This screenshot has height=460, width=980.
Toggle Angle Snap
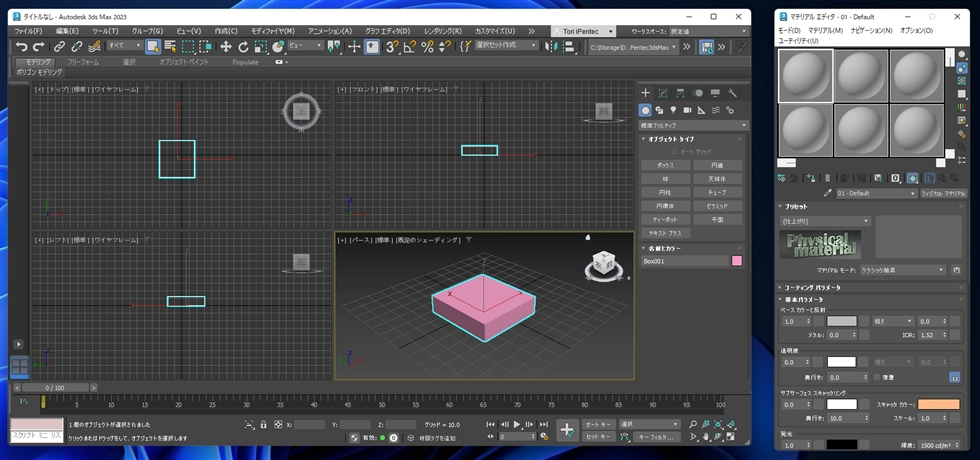click(409, 46)
